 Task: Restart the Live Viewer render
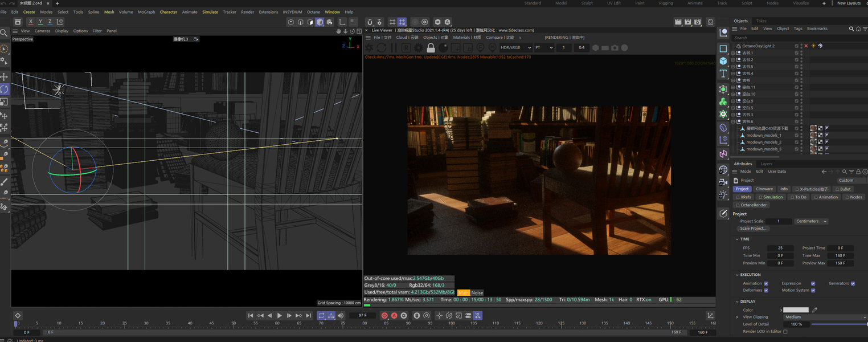(x=381, y=48)
